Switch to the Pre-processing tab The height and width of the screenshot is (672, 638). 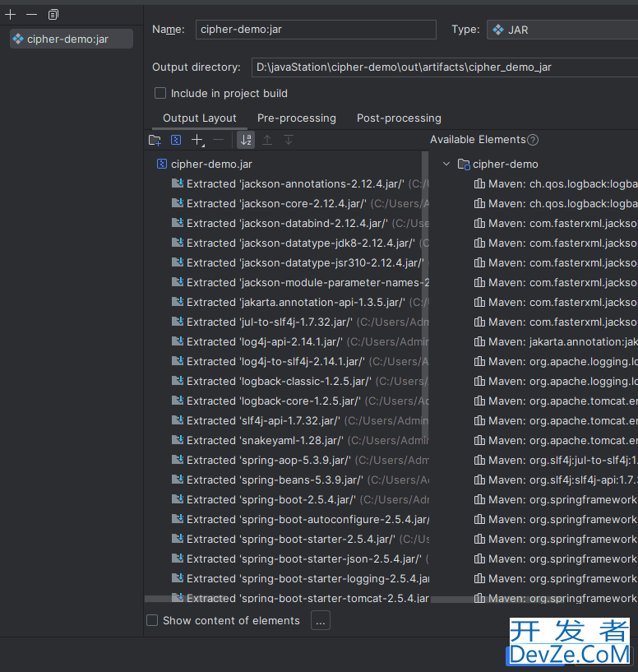click(297, 118)
